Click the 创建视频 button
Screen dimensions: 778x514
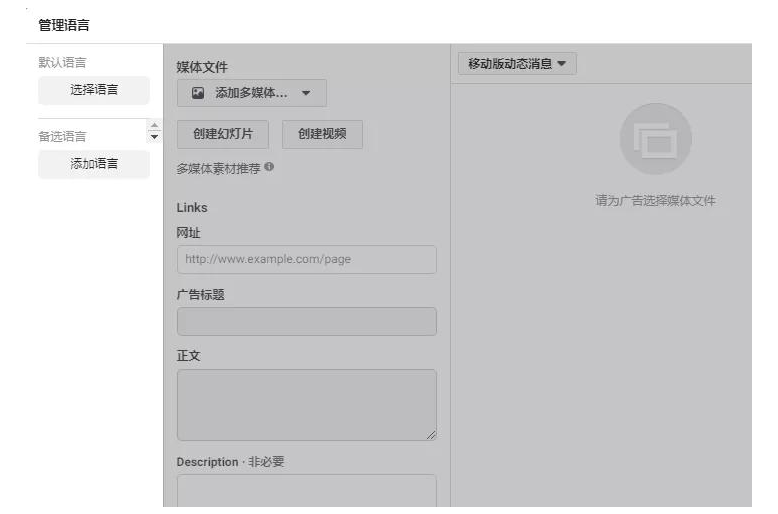pyautogui.click(x=322, y=134)
